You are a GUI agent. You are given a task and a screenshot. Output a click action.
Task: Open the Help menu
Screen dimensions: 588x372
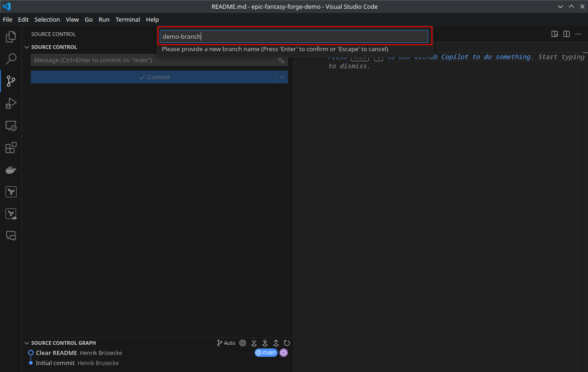152,19
